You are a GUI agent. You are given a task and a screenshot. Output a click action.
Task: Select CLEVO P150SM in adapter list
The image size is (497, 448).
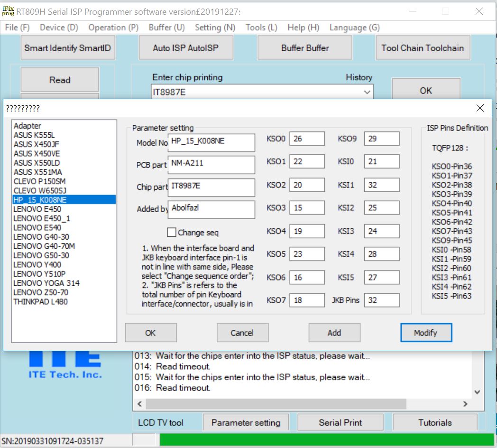point(64,181)
